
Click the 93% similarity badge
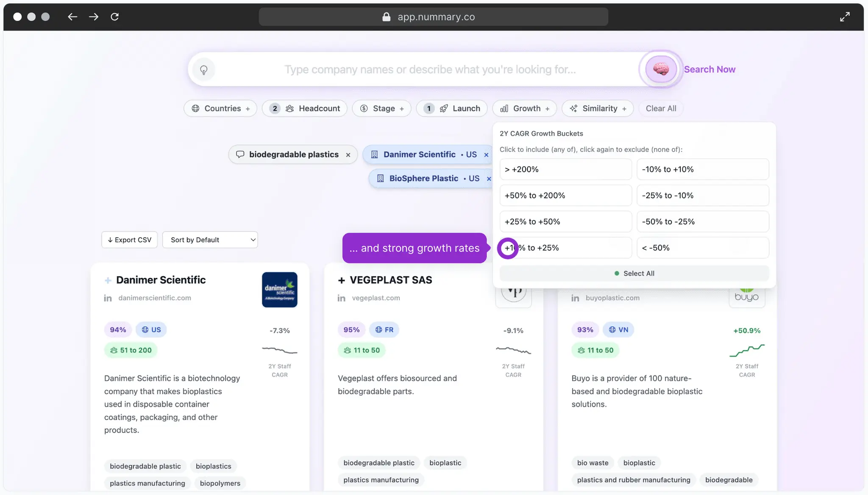pos(585,330)
